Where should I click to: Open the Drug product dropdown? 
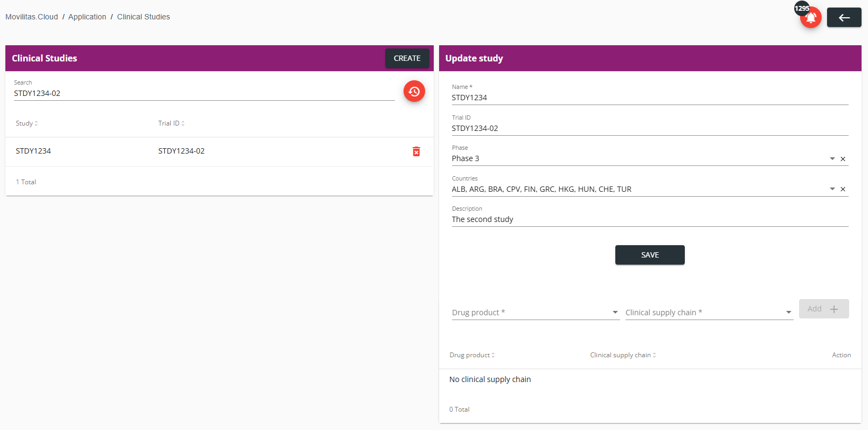535,313
